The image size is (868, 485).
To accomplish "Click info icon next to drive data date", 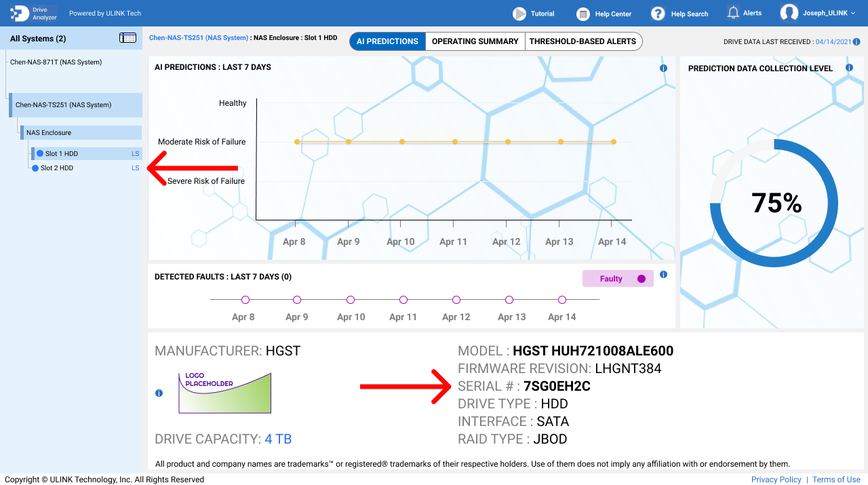I will (x=856, y=42).
